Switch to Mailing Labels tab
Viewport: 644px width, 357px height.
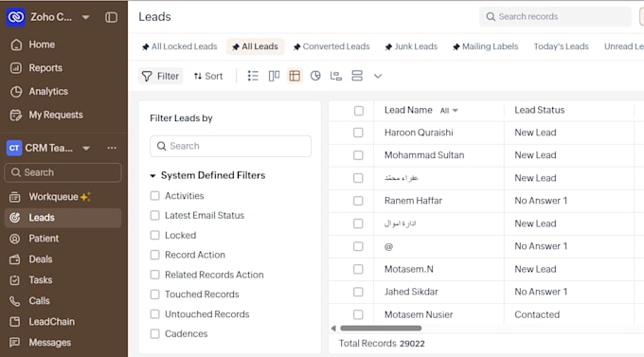486,46
